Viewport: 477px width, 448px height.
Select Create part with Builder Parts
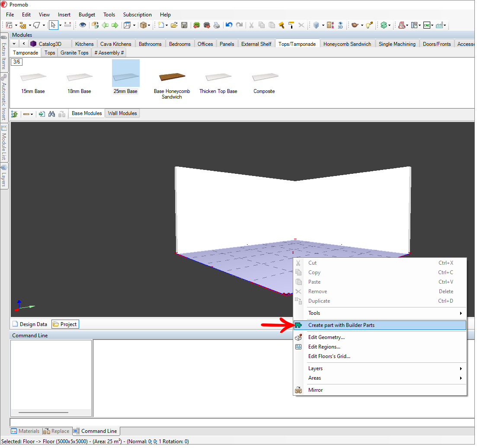click(x=341, y=325)
